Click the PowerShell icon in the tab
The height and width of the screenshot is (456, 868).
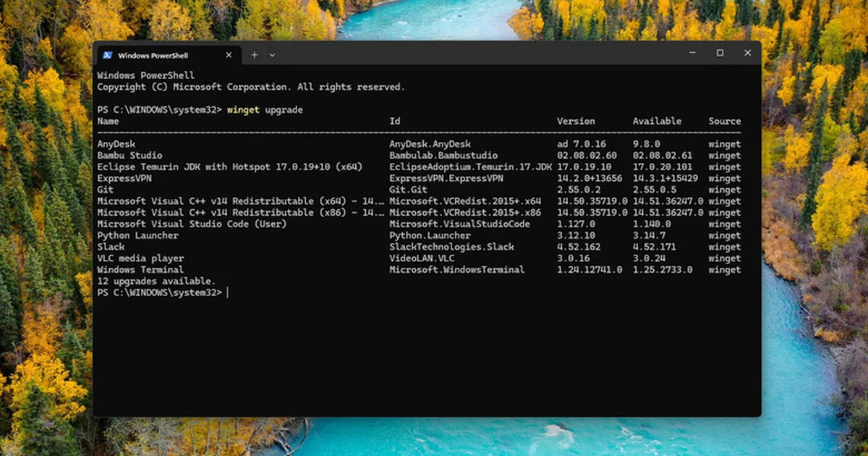[x=107, y=55]
